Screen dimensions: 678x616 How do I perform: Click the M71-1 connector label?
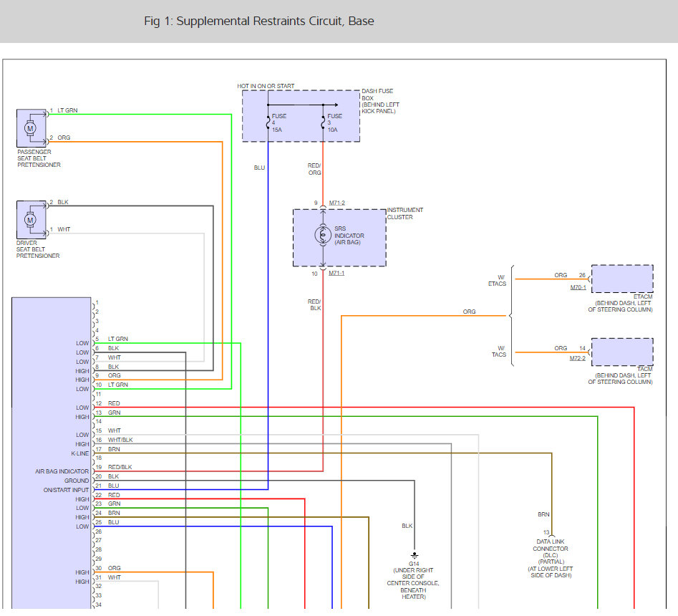(x=336, y=273)
